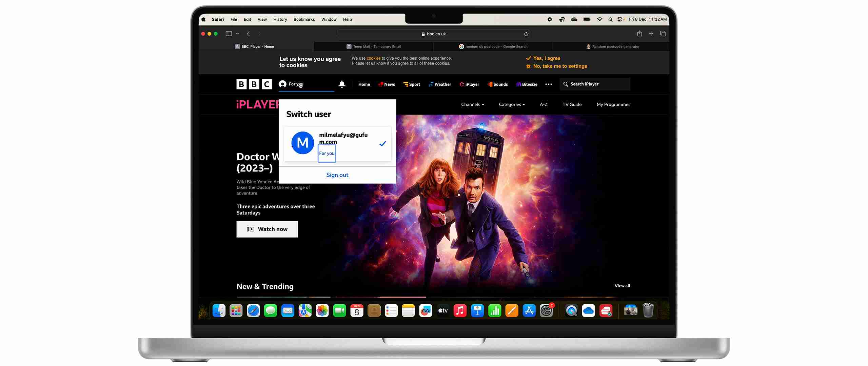
Task: Expand the Categories dropdown
Action: click(512, 104)
